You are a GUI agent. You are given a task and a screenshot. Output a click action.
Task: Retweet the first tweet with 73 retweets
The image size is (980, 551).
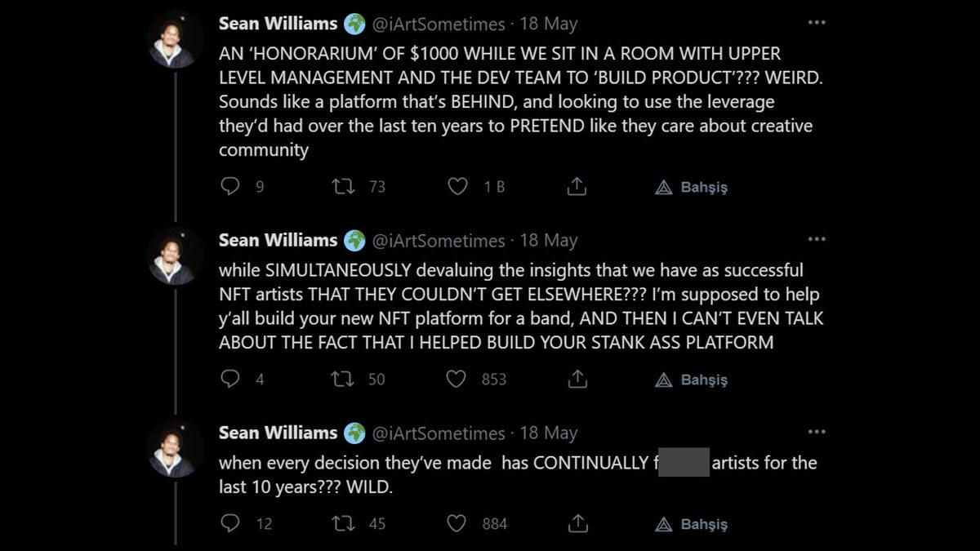(343, 187)
